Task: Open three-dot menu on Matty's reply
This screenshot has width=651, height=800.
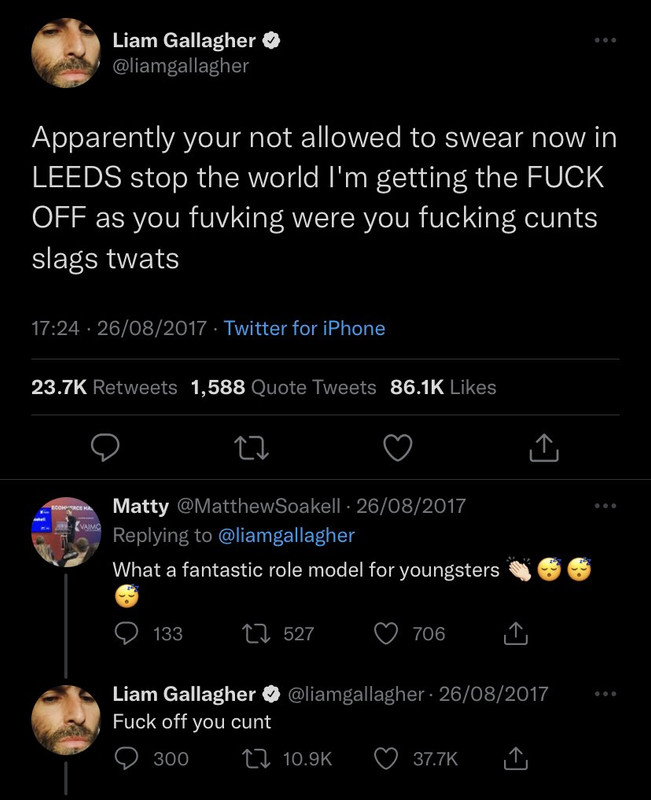Action: pyautogui.click(x=606, y=506)
